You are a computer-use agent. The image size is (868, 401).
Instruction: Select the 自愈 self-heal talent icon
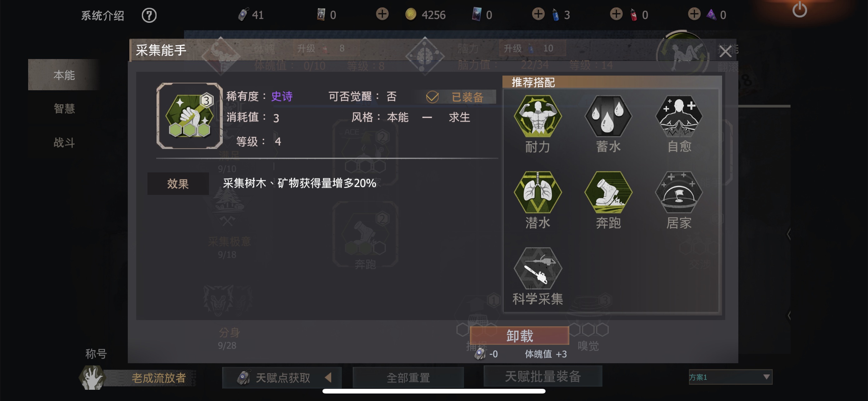(x=679, y=116)
